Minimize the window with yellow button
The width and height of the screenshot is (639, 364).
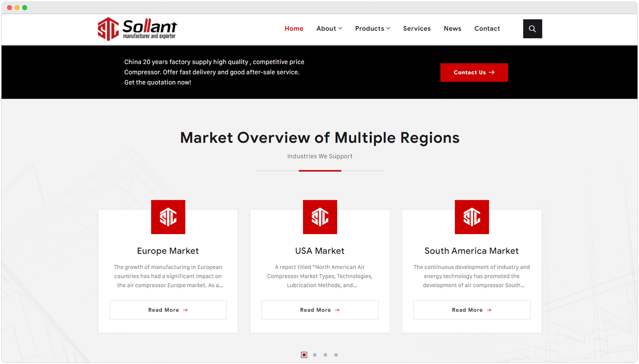[x=17, y=7]
